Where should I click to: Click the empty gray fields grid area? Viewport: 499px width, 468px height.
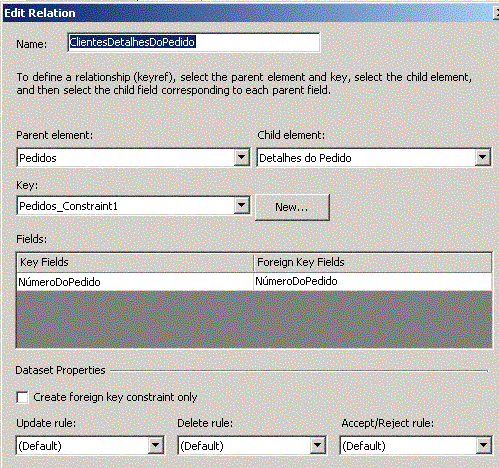pos(254,319)
